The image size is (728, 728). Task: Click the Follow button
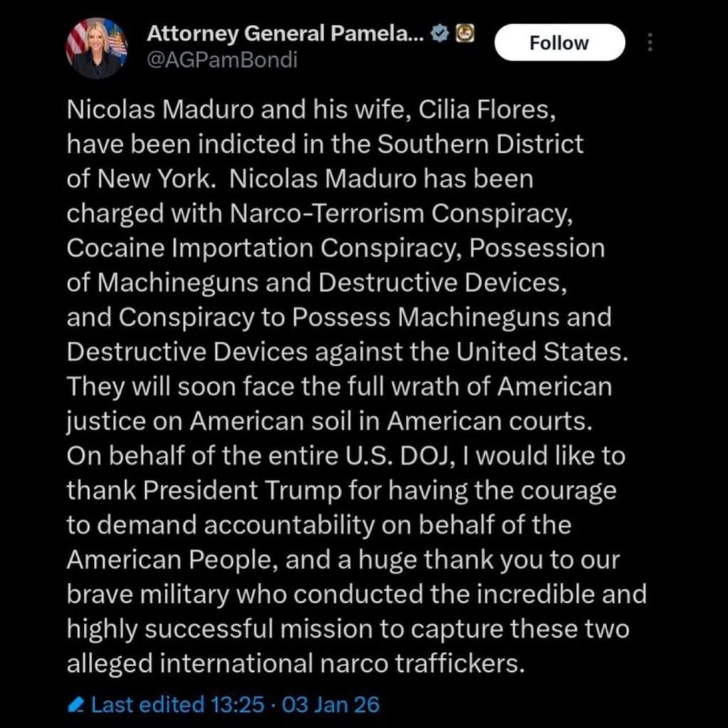pyautogui.click(x=559, y=43)
